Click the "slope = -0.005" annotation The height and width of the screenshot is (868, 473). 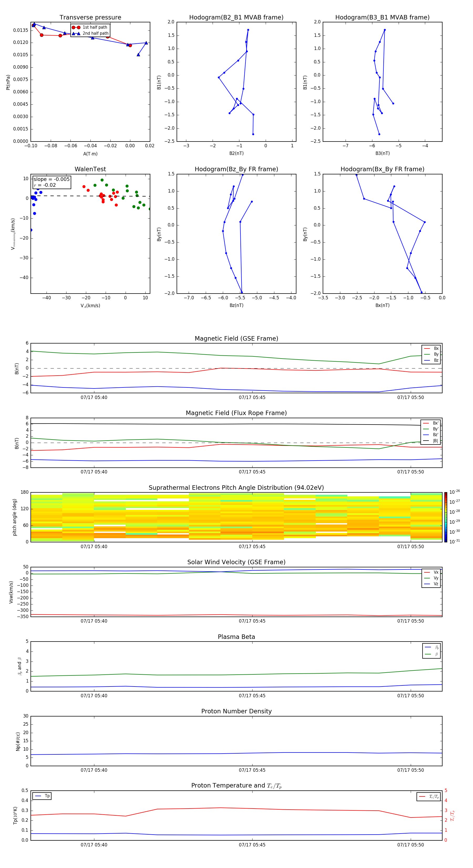pyautogui.click(x=52, y=179)
